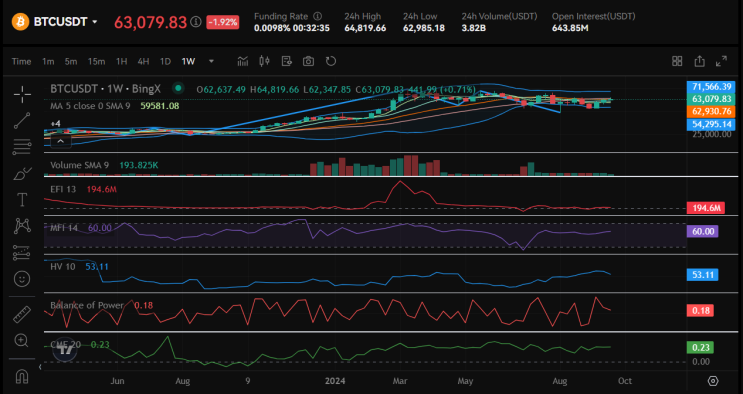Open the multi-chart layout grid icon
Viewport: 743px width, 394px height.
[677, 61]
